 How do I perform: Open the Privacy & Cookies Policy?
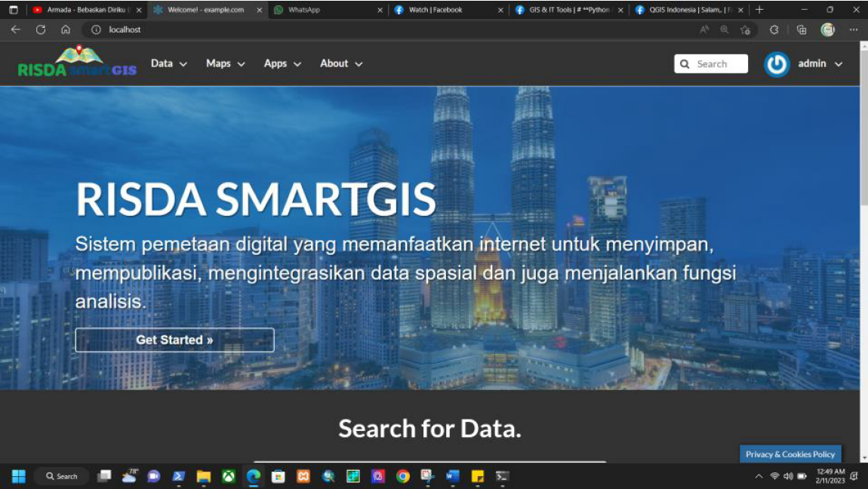point(790,454)
